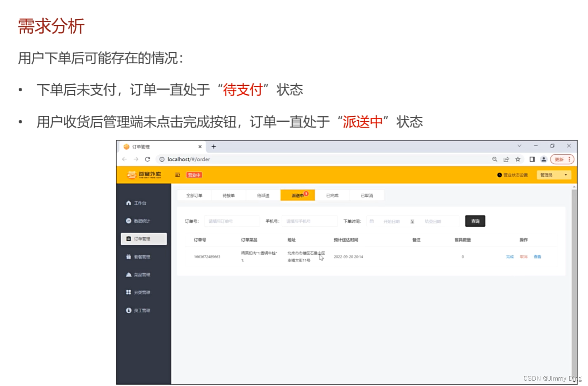The width and height of the screenshot is (588, 386).
Task: Click order number 1663672489663
Action: (x=207, y=257)
